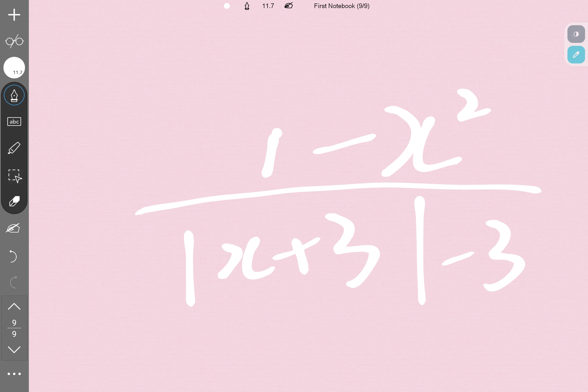Go to previous page with up chevron
The width and height of the screenshot is (588, 392).
click(14, 306)
